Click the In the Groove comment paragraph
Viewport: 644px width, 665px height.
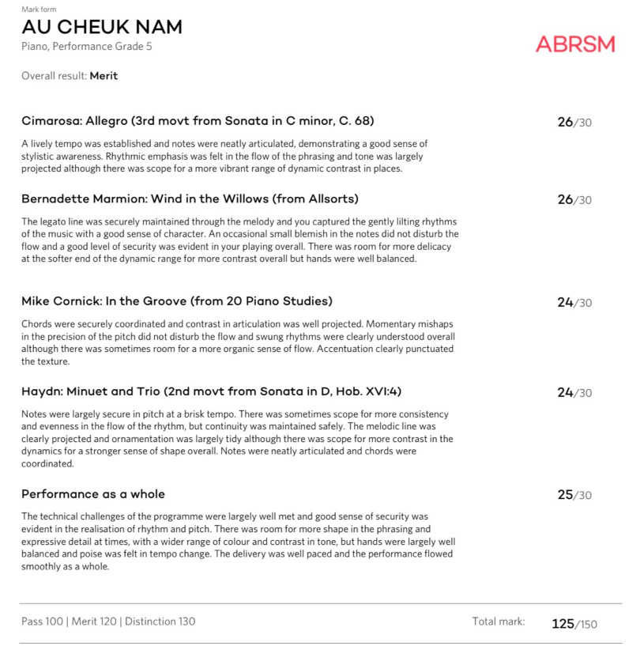tap(237, 342)
